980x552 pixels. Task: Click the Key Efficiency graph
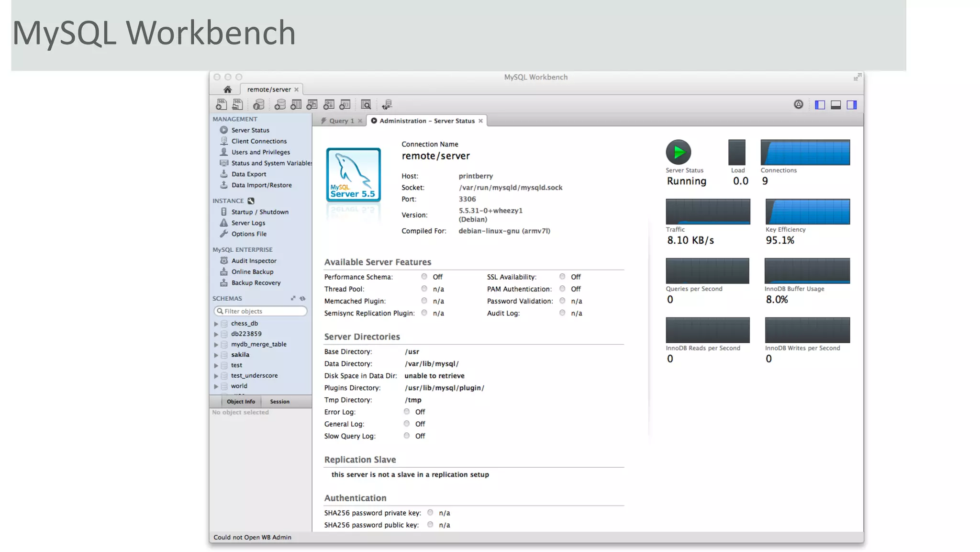tap(808, 212)
